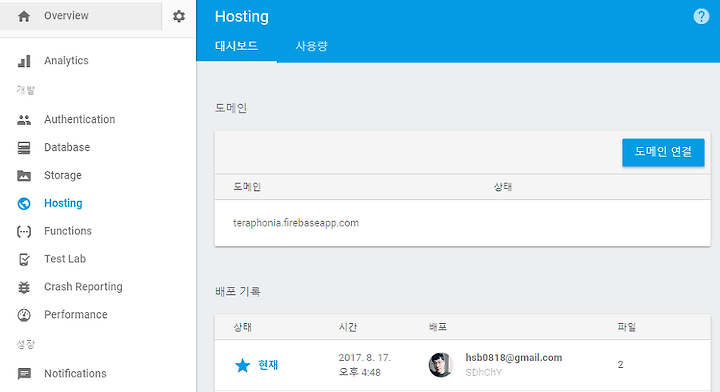
Task: Click the Authentication people icon
Action: [x=24, y=120]
